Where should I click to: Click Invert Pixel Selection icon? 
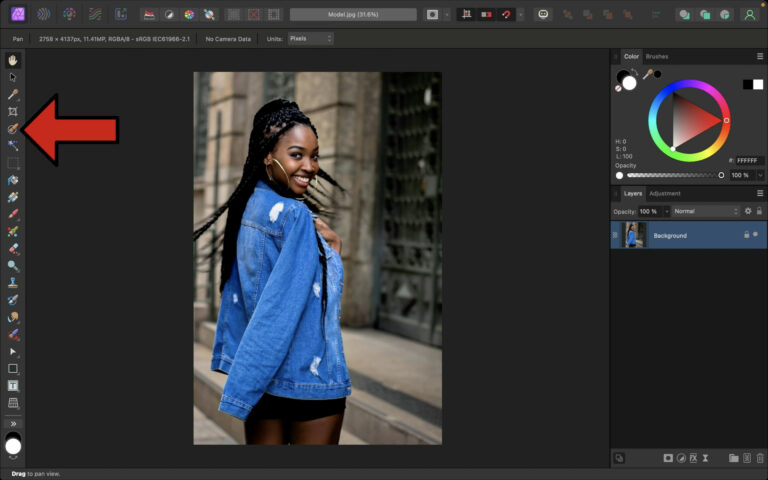pyautogui.click(x=274, y=15)
